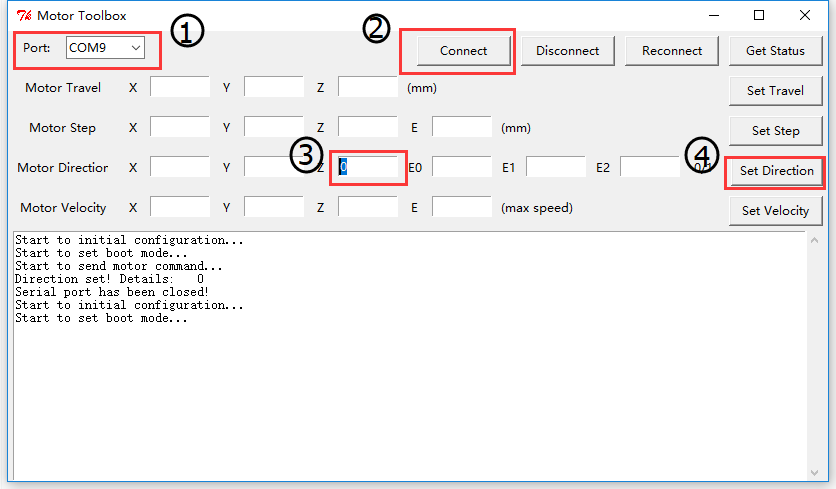Click the Set Velocity button
This screenshot has height=489, width=836.
775,210
